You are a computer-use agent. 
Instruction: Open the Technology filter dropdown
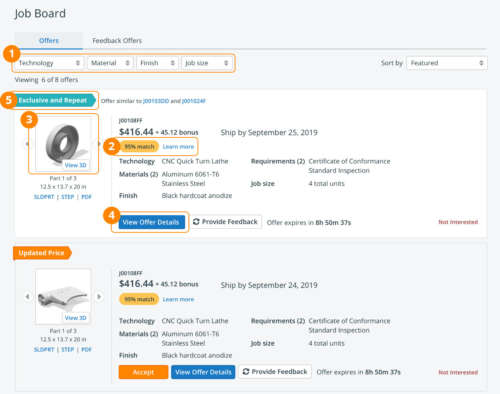tap(49, 63)
